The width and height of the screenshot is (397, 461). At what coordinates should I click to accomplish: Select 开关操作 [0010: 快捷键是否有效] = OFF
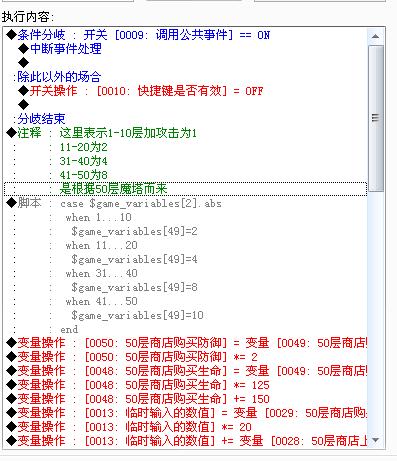coord(186,91)
